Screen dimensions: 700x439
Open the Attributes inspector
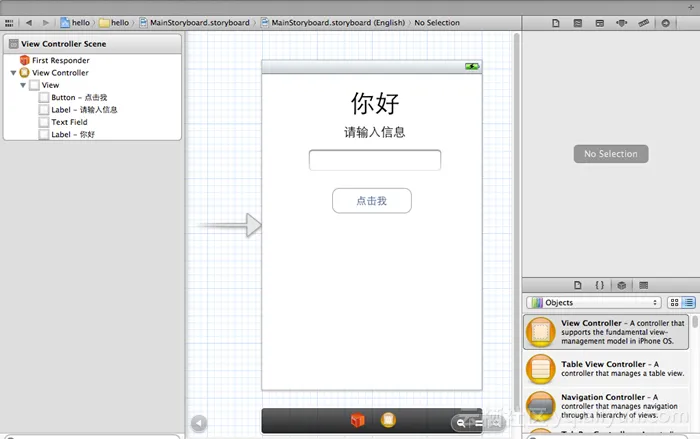point(621,23)
